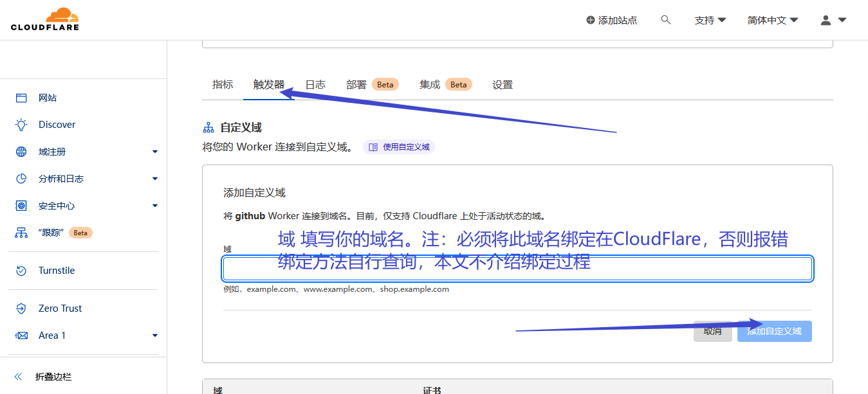Click the 使用自定义域 badge link
The height and width of the screenshot is (394, 868).
(398, 147)
